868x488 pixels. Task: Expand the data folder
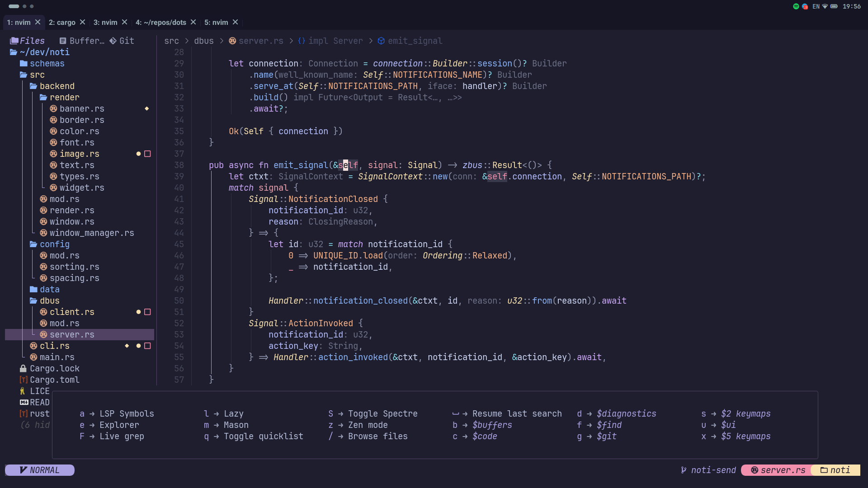(45, 289)
